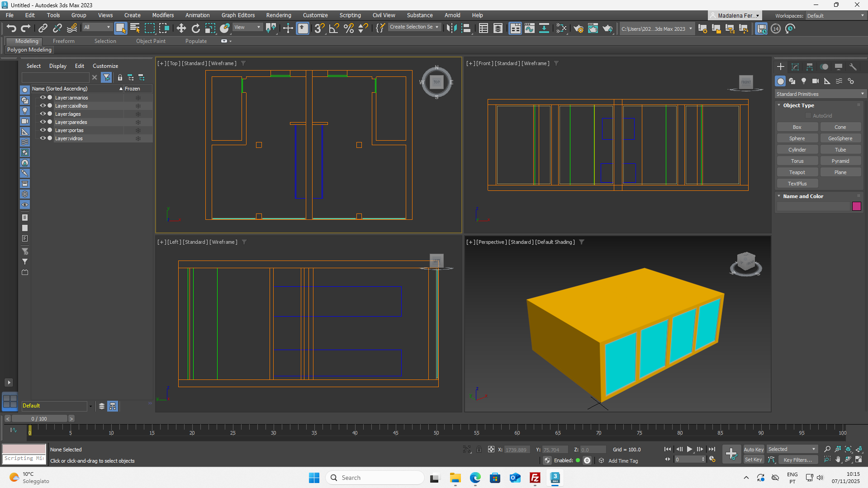
Task: Click the Lights category icon
Action: pos(803,81)
